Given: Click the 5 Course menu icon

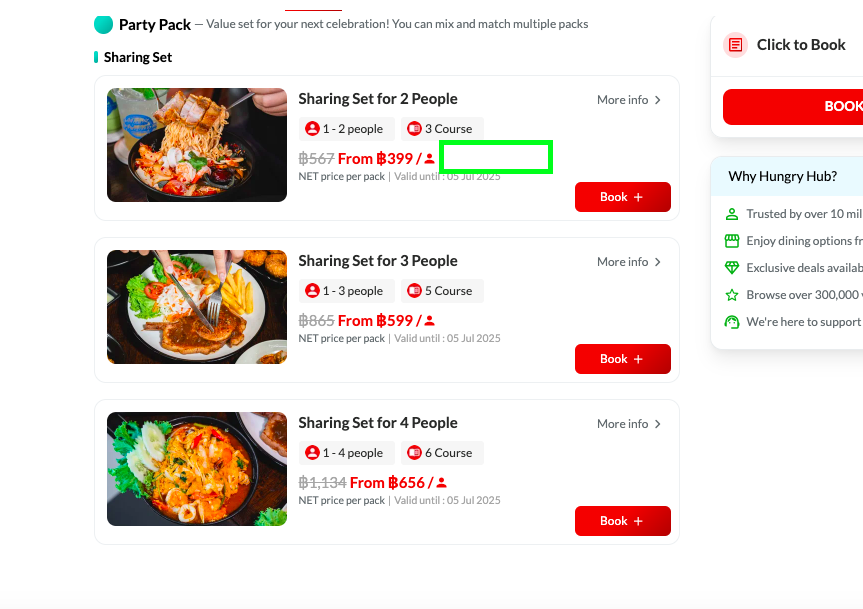Looking at the screenshot, I should [x=415, y=291].
